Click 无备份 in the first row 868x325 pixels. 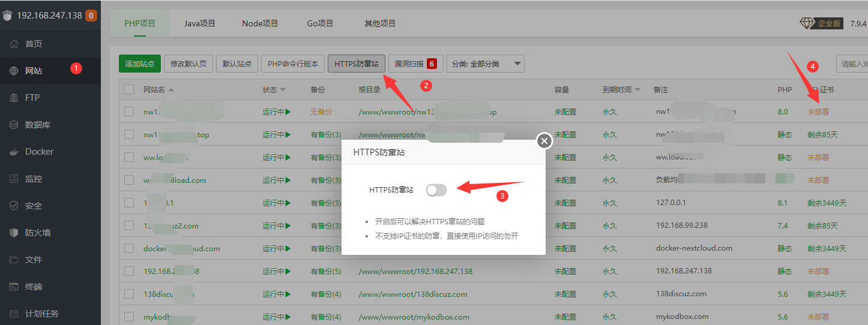pyautogui.click(x=321, y=112)
